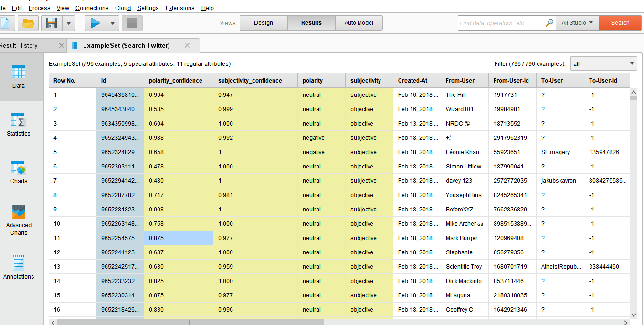Select the From-User cell 'Geoffrey C'
The height and width of the screenshot is (325, 644).
tap(465, 310)
